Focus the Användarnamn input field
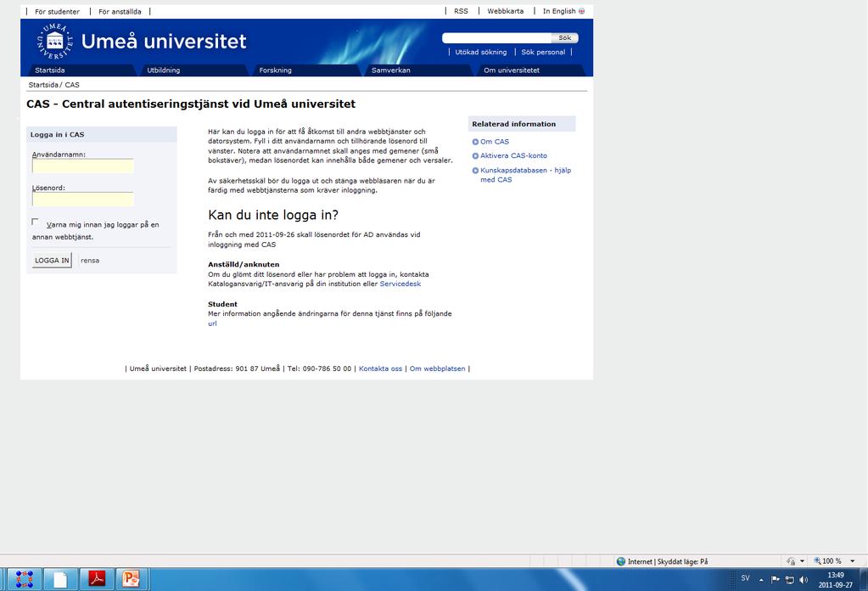 (x=83, y=166)
